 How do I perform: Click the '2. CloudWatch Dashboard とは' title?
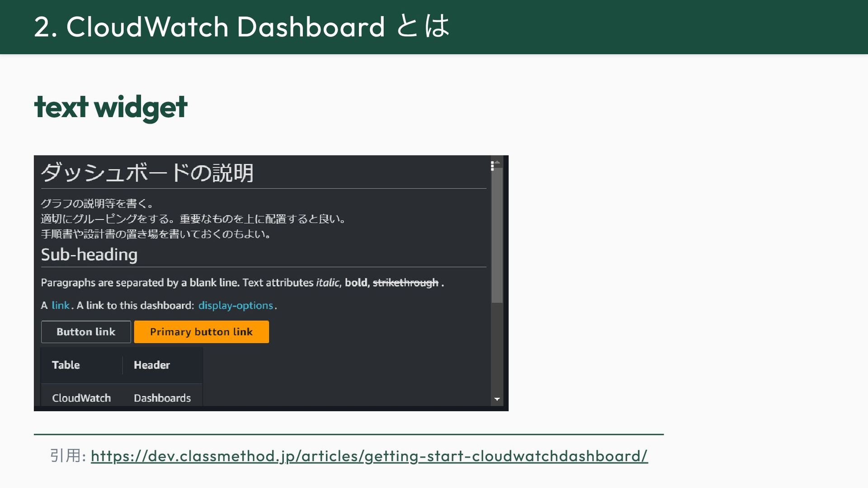point(242,26)
